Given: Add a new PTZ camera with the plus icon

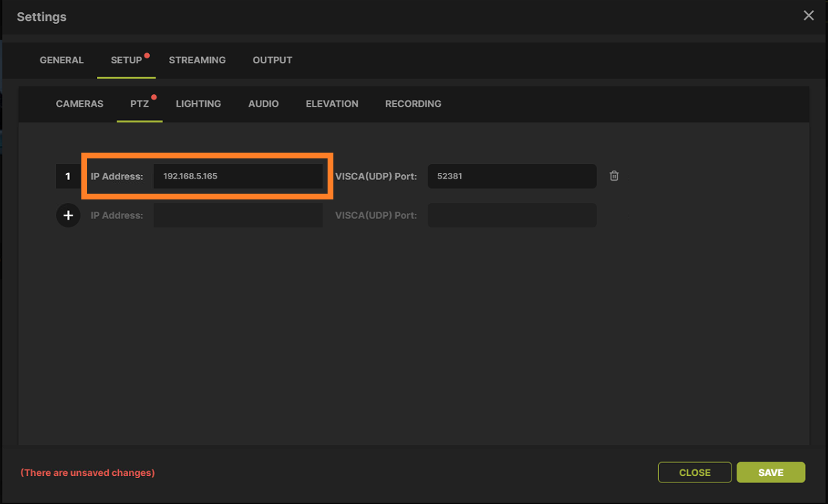Looking at the screenshot, I should click(68, 215).
